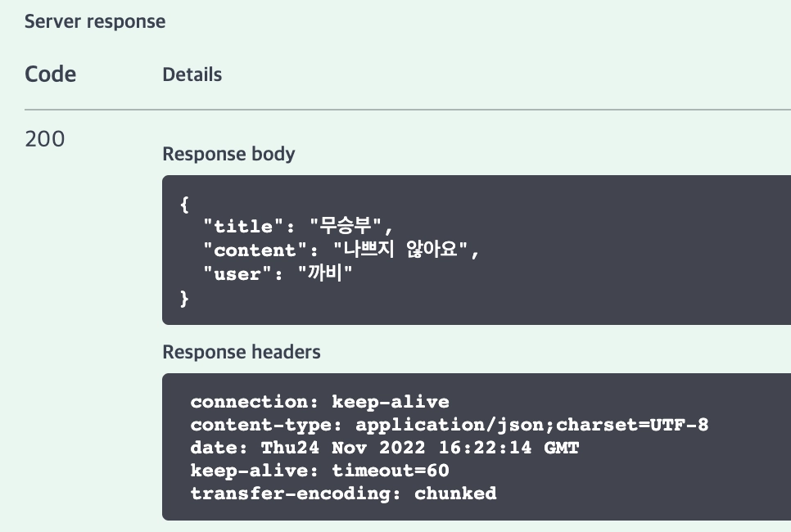Screen dimensions: 791x532
Task: Click the "user" key in JSON
Action: click(237, 274)
